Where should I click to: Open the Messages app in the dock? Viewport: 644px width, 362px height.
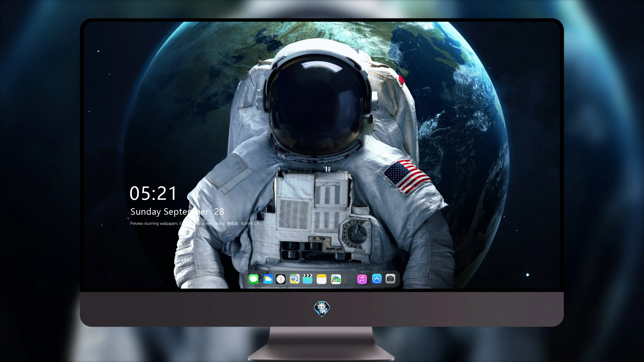[x=254, y=279]
